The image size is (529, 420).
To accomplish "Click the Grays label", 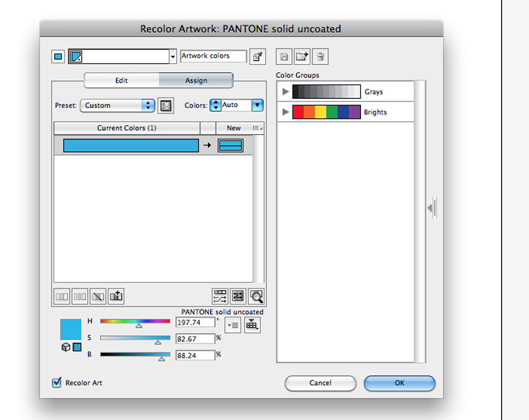I will 373,91.
